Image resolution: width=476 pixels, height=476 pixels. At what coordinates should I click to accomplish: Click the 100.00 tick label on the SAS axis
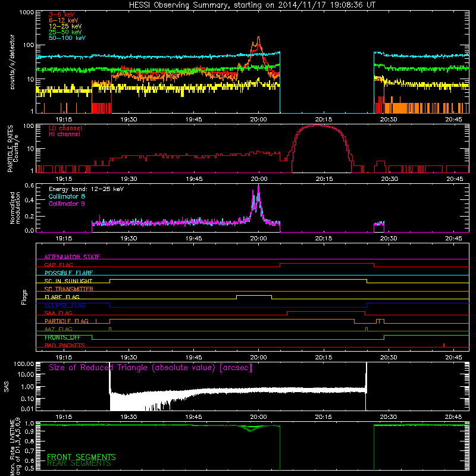point(24,364)
